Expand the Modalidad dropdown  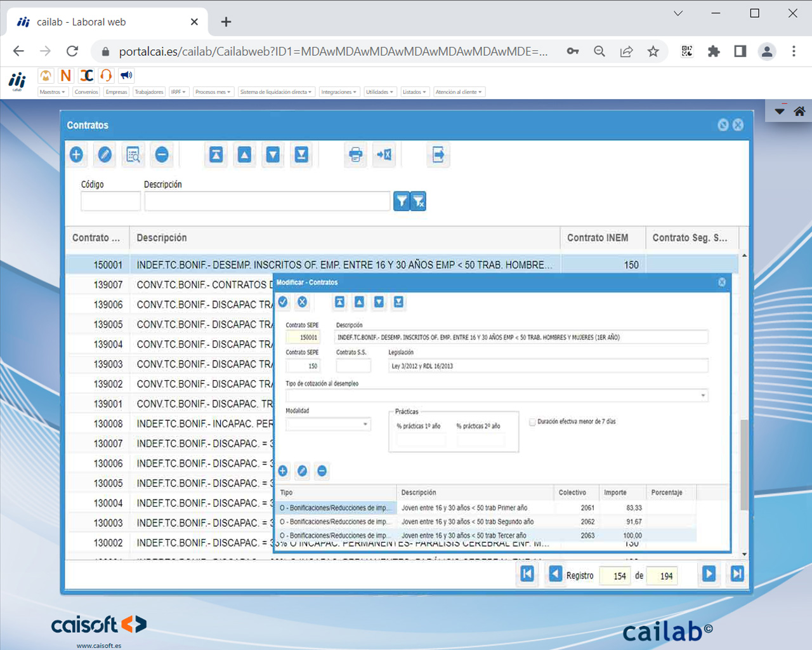365,424
